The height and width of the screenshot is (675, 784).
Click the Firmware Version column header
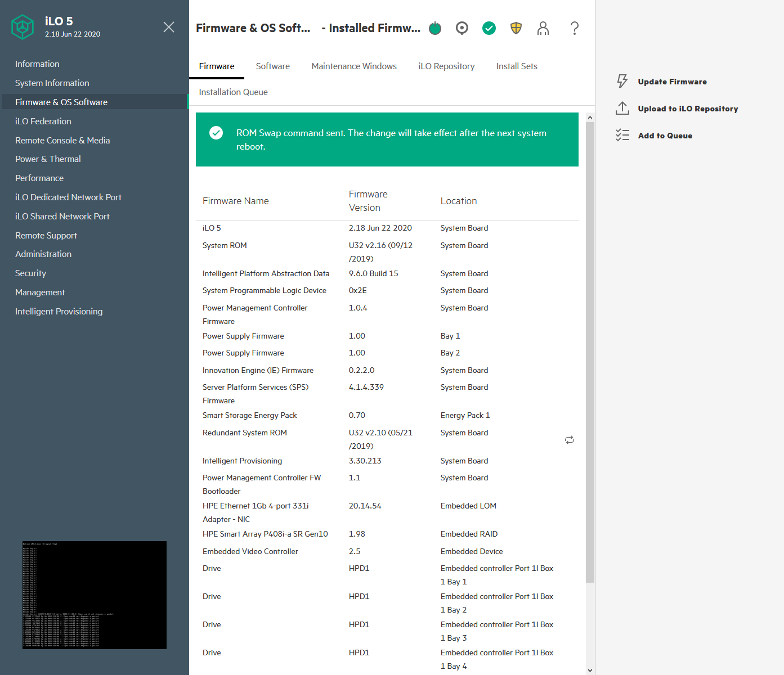[368, 201]
